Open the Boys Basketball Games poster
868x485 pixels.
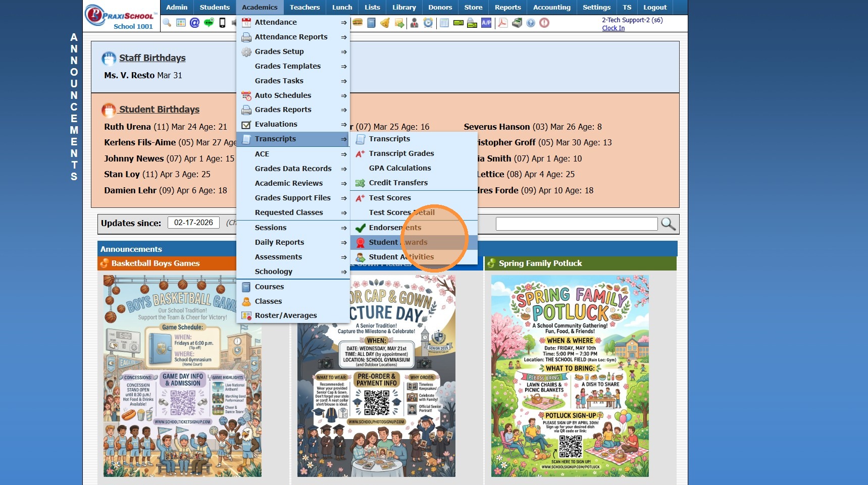(182, 376)
